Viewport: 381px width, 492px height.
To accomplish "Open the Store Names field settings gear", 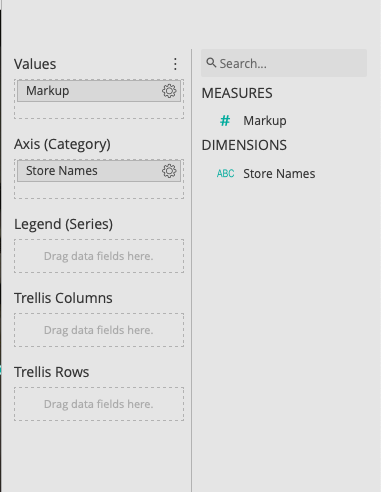I will pos(169,171).
